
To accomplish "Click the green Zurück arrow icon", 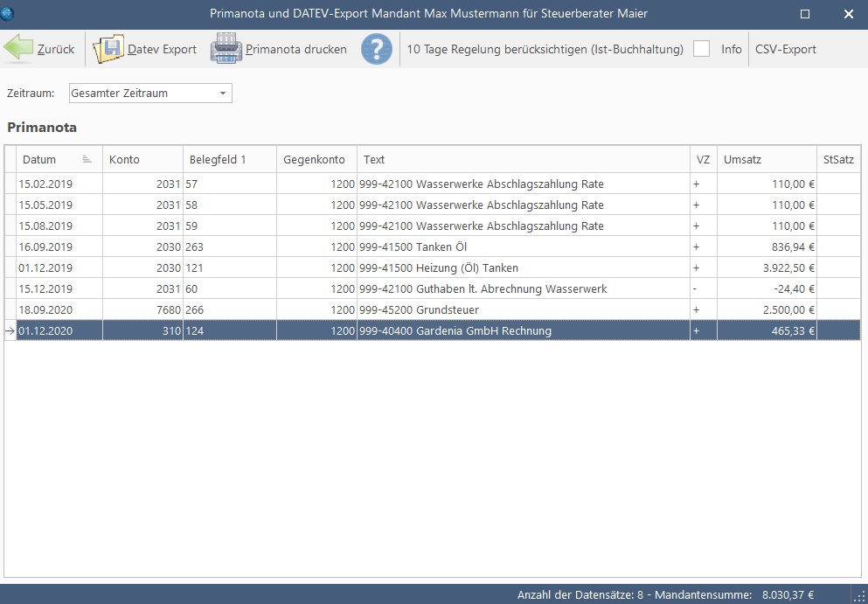I will click(x=18, y=49).
